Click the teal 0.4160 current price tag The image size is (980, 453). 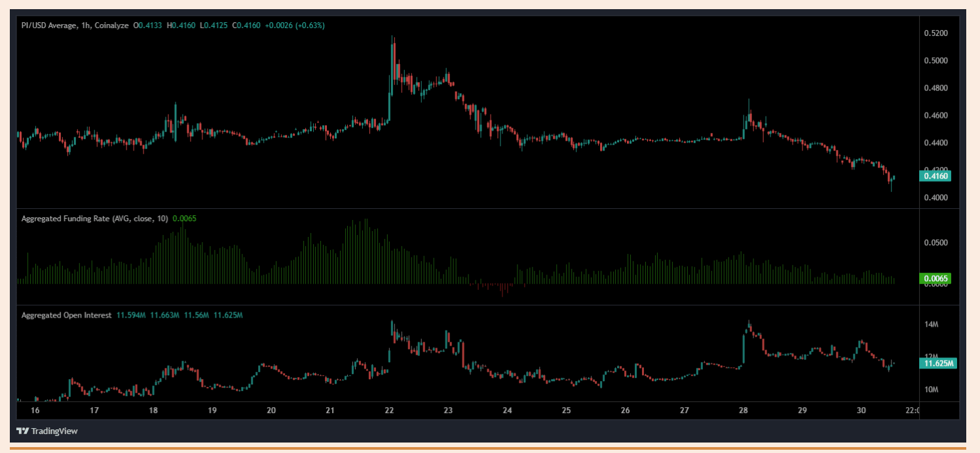click(x=936, y=175)
